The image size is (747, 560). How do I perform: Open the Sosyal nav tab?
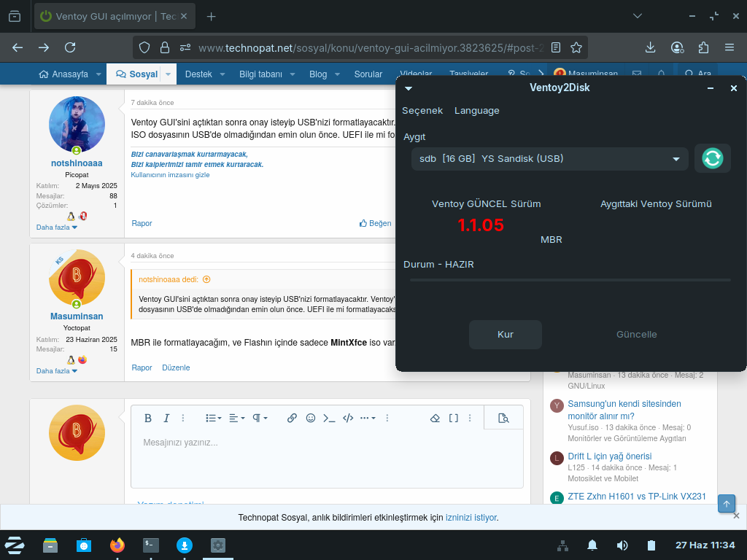click(136, 74)
